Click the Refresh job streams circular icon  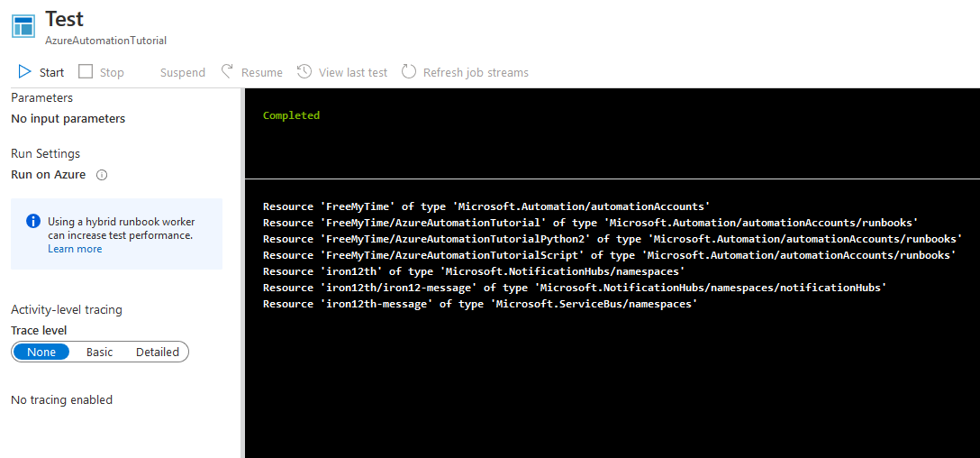[x=409, y=72]
